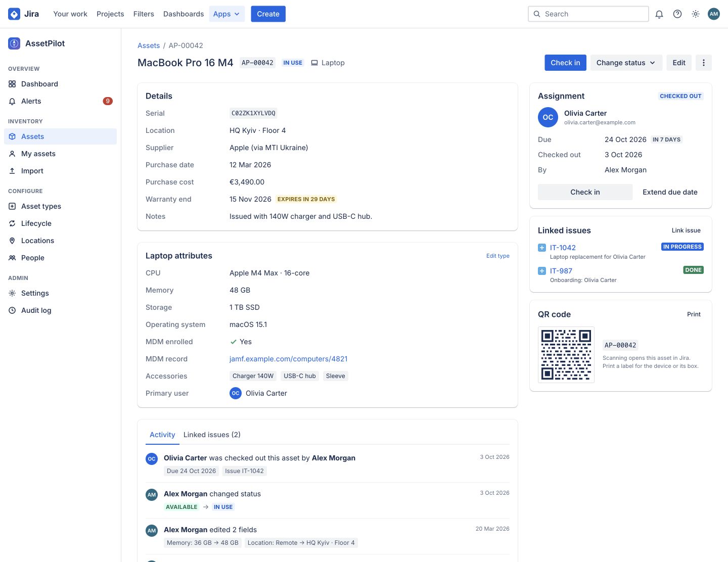Screen dimensions: 728x562
Task: Toggle the theme sun icon
Action: point(696,14)
